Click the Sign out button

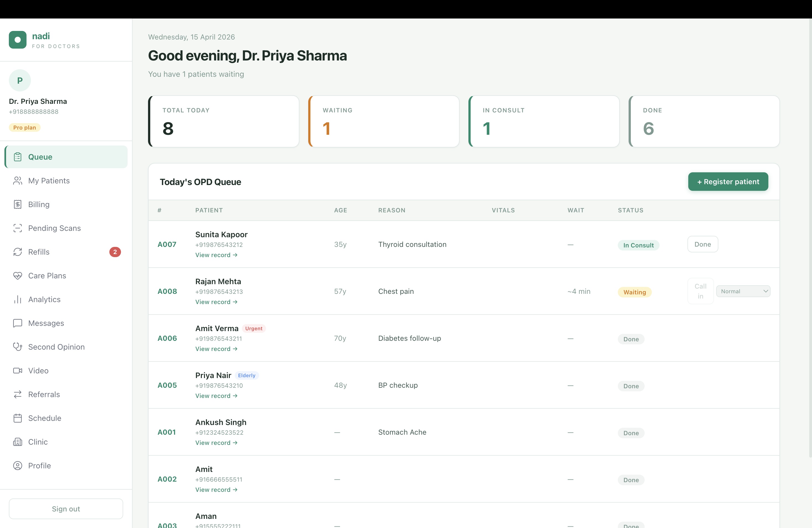(66, 509)
